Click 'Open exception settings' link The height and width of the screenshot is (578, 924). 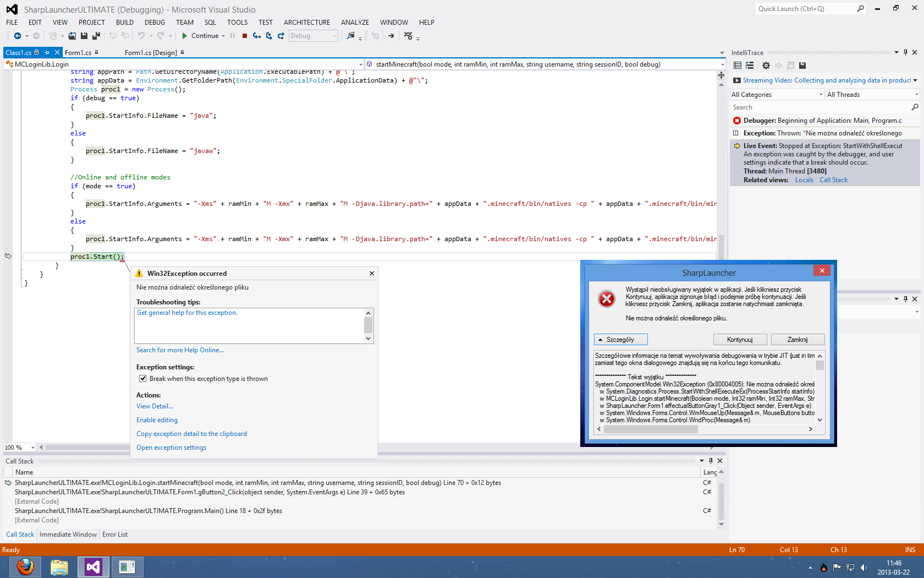[171, 448]
